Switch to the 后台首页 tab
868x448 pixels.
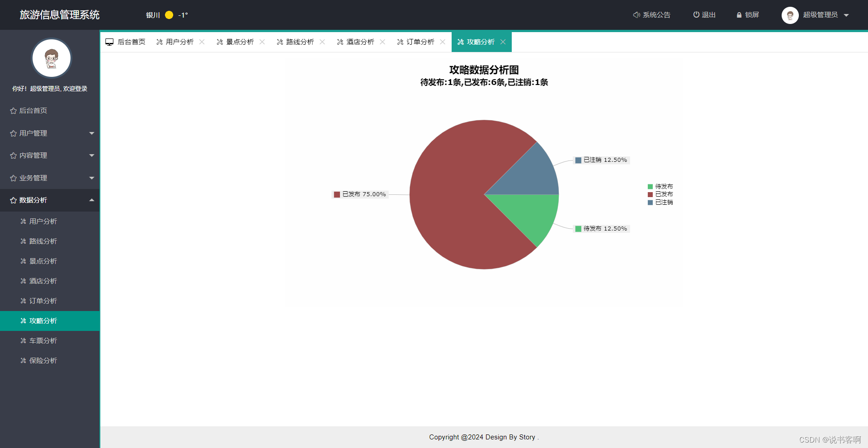click(x=126, y=42)
